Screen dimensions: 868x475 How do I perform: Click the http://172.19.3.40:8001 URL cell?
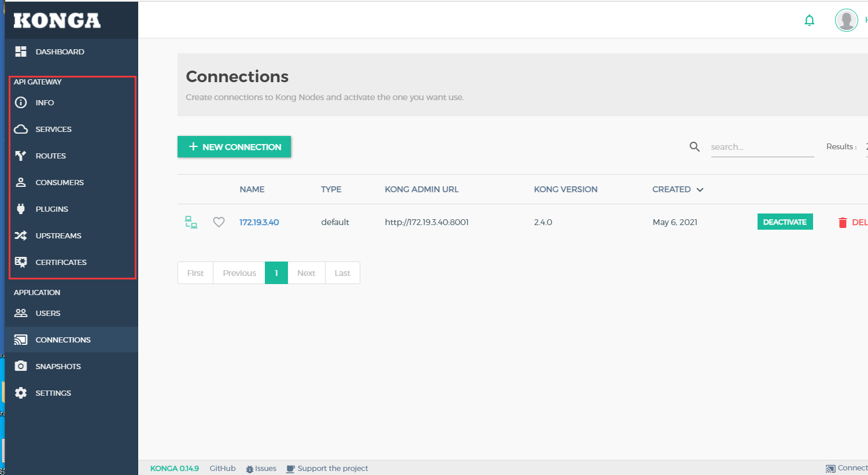click(427, 222)
